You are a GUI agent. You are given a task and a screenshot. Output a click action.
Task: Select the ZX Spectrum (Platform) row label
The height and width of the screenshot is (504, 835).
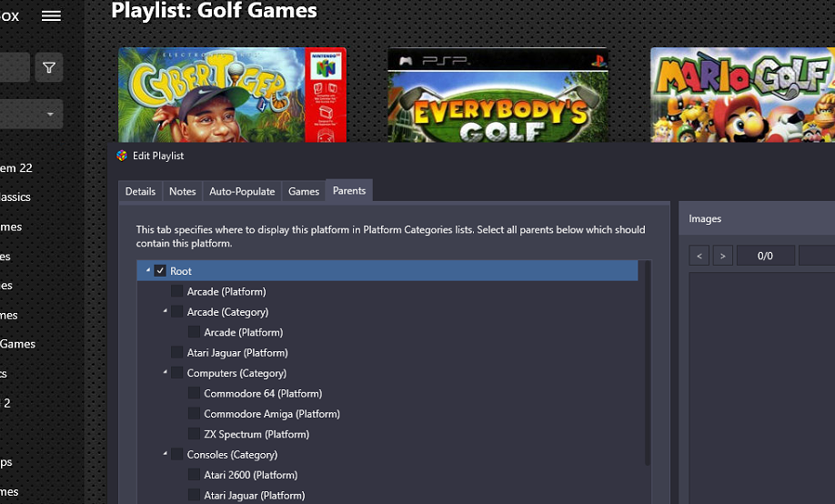257,434
